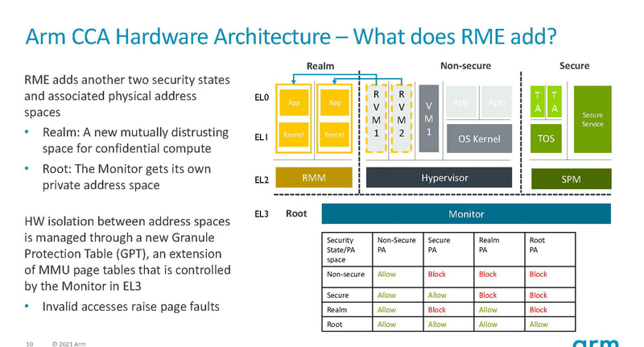The height and width of the screenshot is (347, 644).
Task: Click Allow in Root row, Realm PA column
Action: [488, 324]
